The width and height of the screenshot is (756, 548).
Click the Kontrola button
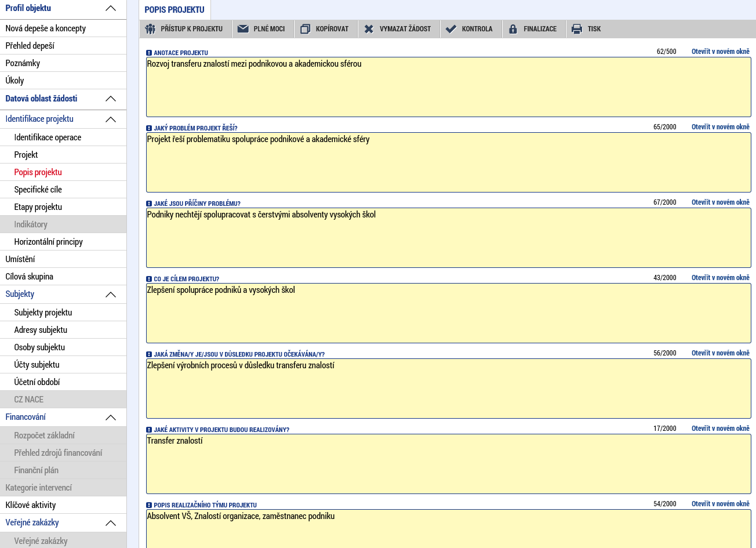click(x=471, y=29)
